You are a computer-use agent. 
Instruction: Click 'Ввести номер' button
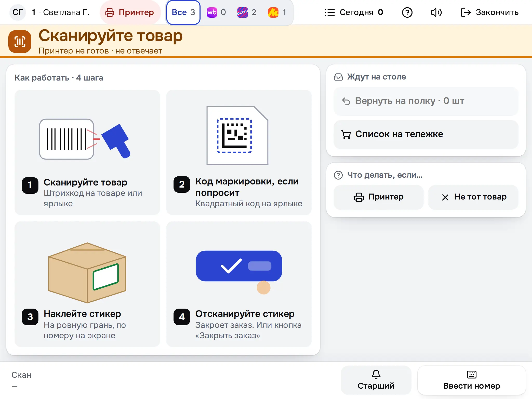pos(471,380)
